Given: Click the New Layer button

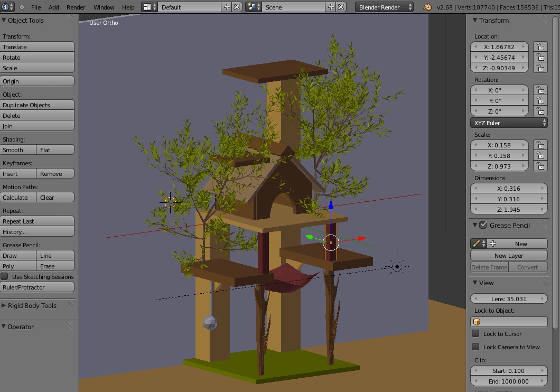Looking at the screenshot, I should 509,256.
